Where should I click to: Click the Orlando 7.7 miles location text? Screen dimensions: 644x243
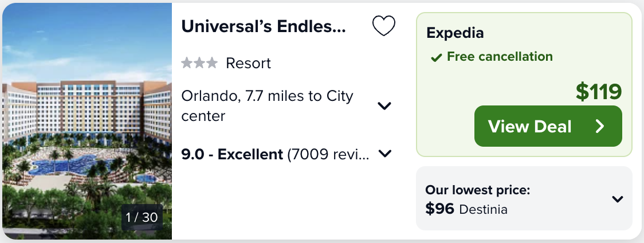[x=268, y=106]
